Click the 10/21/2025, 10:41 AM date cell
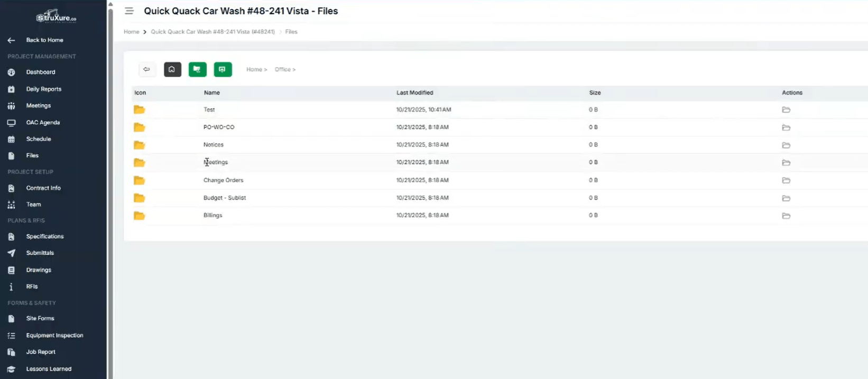This screenshot has height=379, width=868. [x=423, y=109]
